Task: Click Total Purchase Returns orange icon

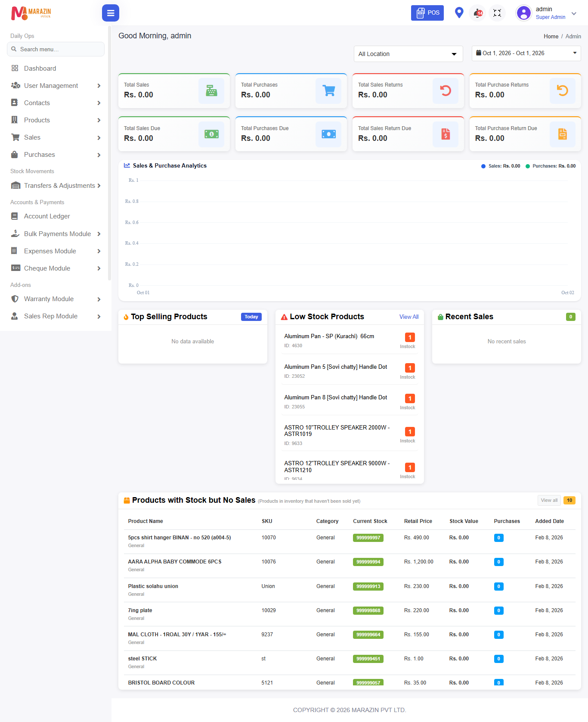Action: (x=563, y=90)
